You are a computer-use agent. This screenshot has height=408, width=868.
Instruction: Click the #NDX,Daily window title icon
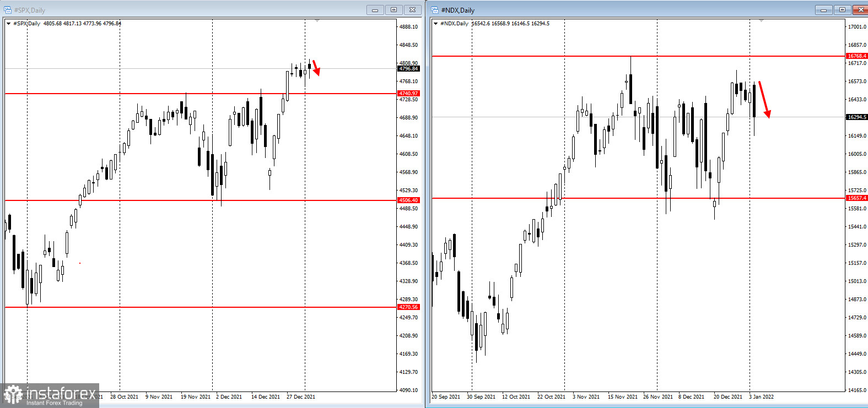click(435, 10)
